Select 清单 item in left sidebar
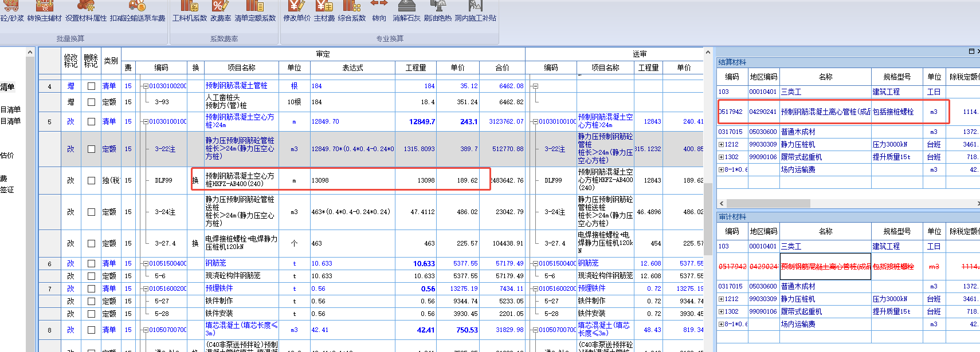The width and height of the screenshot is (980, 352). pos(7,87)
